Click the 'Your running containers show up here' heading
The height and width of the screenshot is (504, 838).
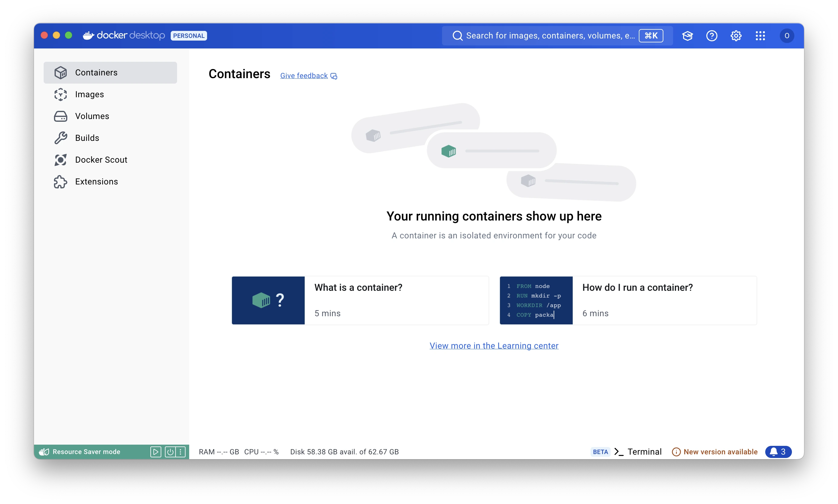pyautogui.click(x=494, y=216)
